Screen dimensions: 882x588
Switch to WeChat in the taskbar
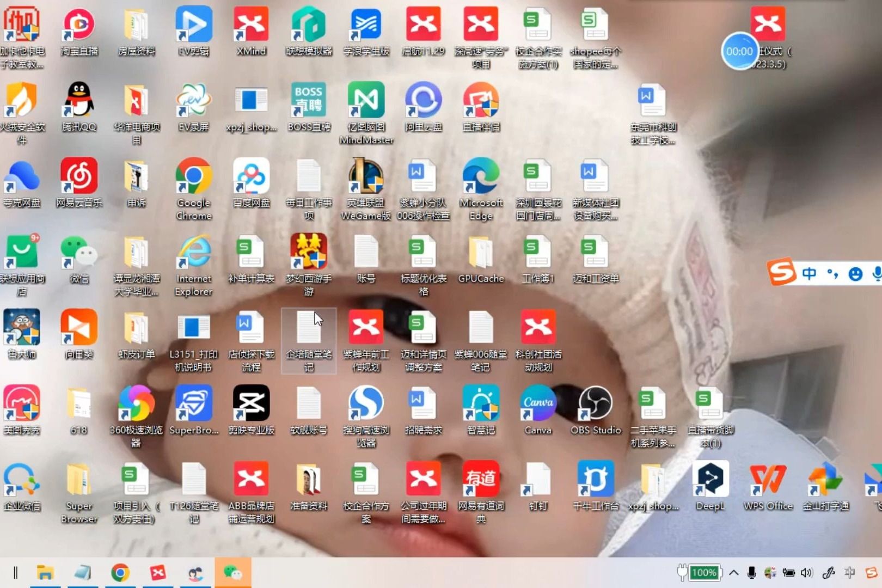233,572
